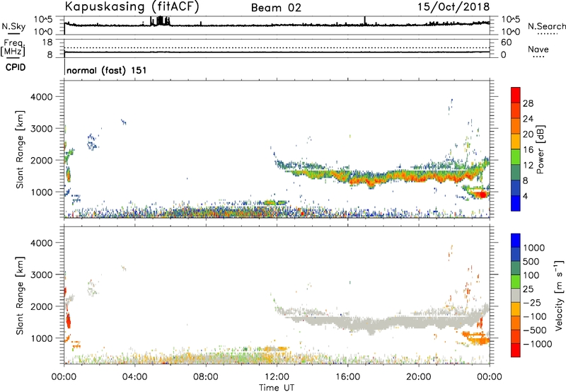Click the '28' value on Power colorbar
The width and height of the screenshot is (566, 392).
(x=528, y=103)
